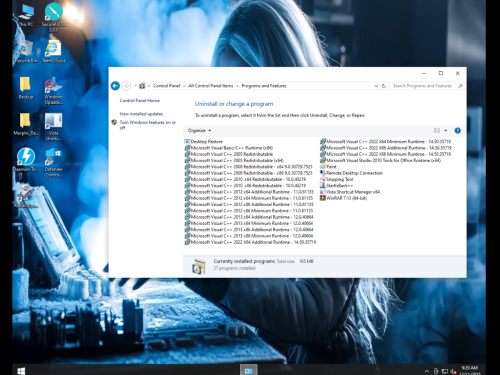Open recent locations dropdown beside Forward
Image resolution: width=500 pixels, height=375 pixels.
point(135,86)
